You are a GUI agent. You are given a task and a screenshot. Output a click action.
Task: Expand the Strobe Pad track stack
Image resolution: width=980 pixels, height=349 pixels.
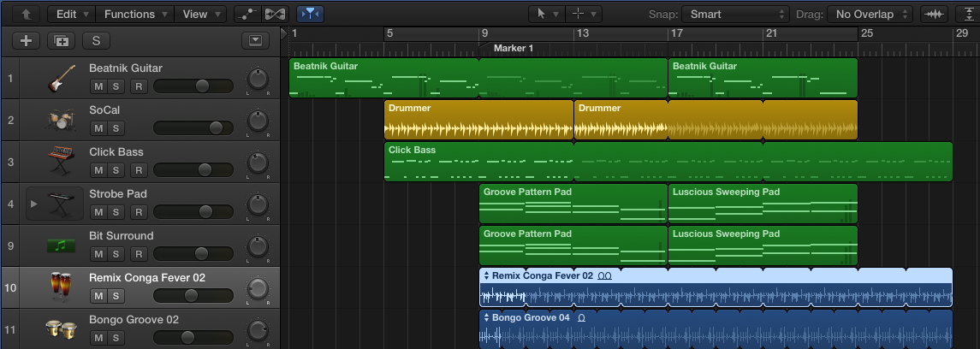click(33, 204)
